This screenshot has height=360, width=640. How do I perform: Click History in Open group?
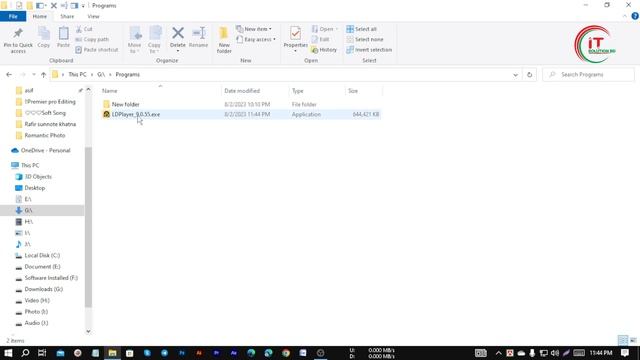(x=324, y=49)
